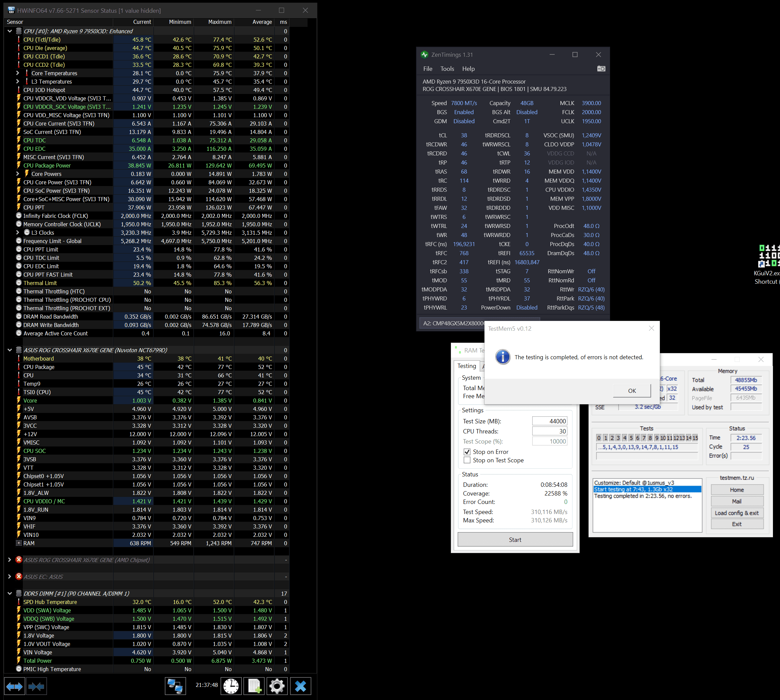This screenshot has width=780, height=700.
Task: Click the Mail button in TestMem5
Action: tap(737, 501)
